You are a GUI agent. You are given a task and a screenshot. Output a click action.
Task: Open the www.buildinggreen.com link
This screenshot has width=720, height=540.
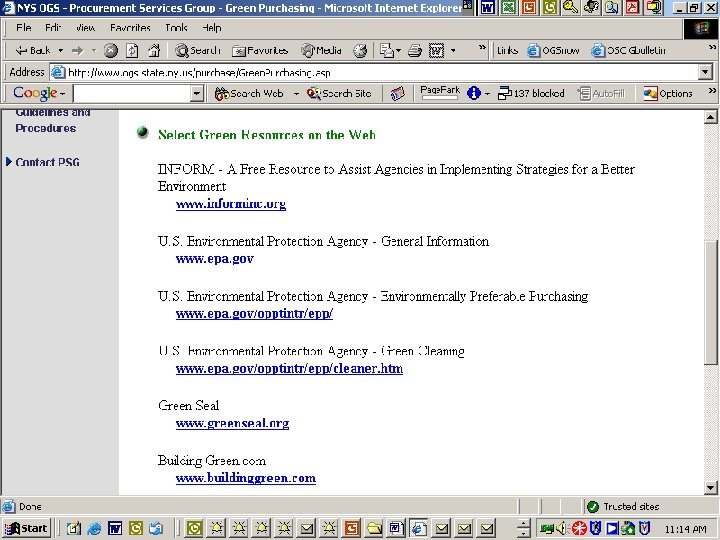coord(246,478)
